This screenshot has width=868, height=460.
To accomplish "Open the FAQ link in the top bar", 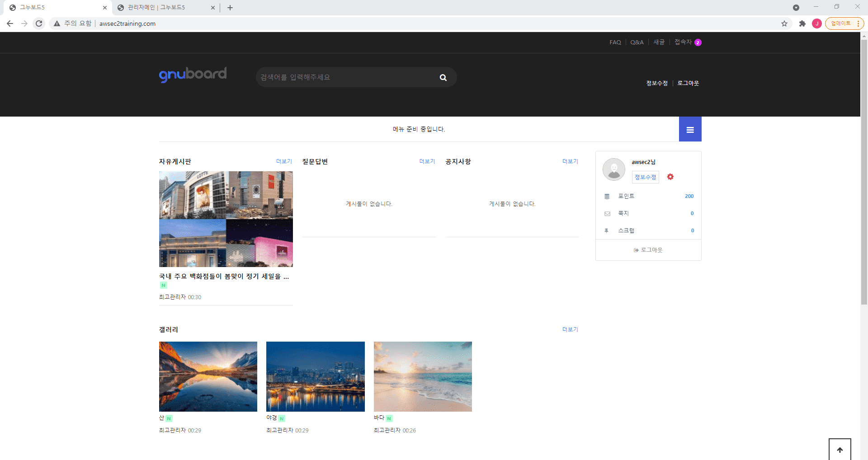I will 615,42.
